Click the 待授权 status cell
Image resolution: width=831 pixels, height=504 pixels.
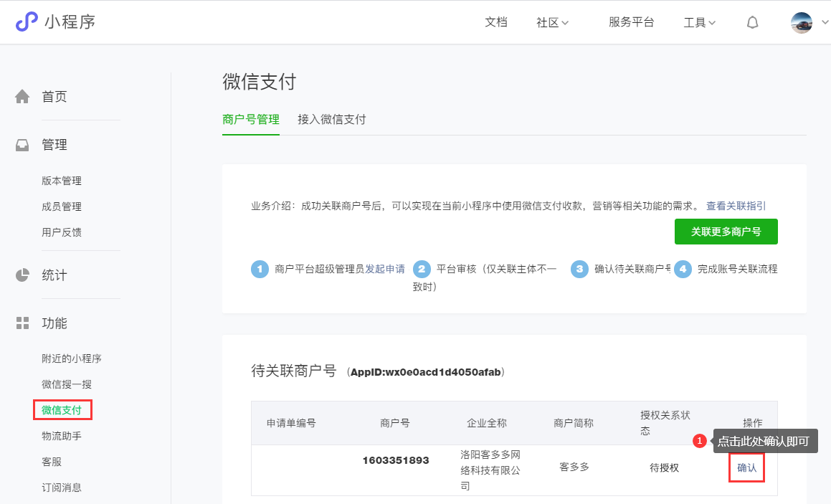tap(664, 467)
